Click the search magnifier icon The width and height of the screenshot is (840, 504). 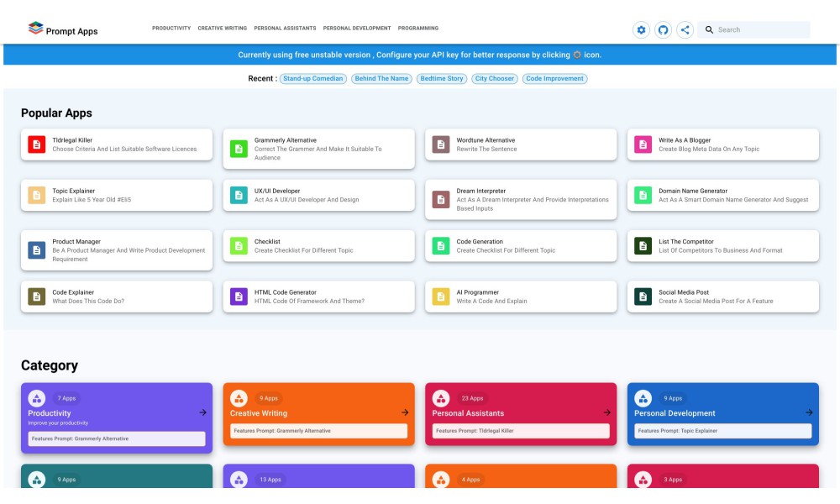coord(709,30)
